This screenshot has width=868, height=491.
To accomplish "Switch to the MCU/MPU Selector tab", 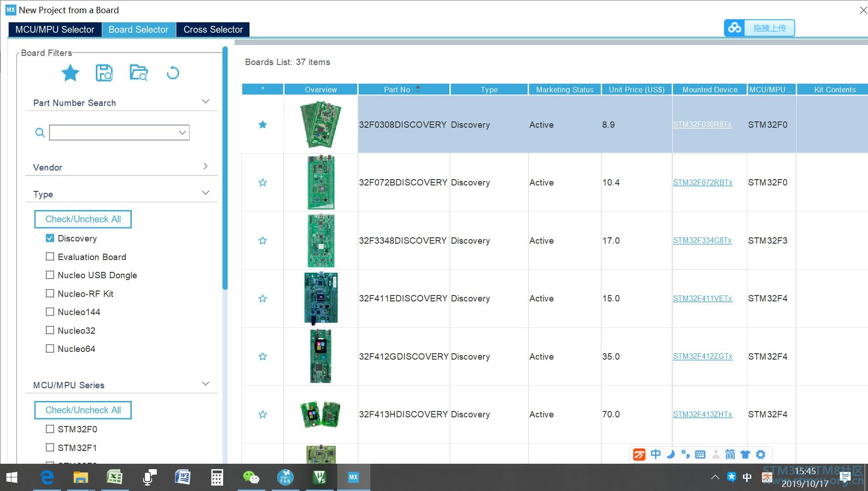I will (55, 30).
